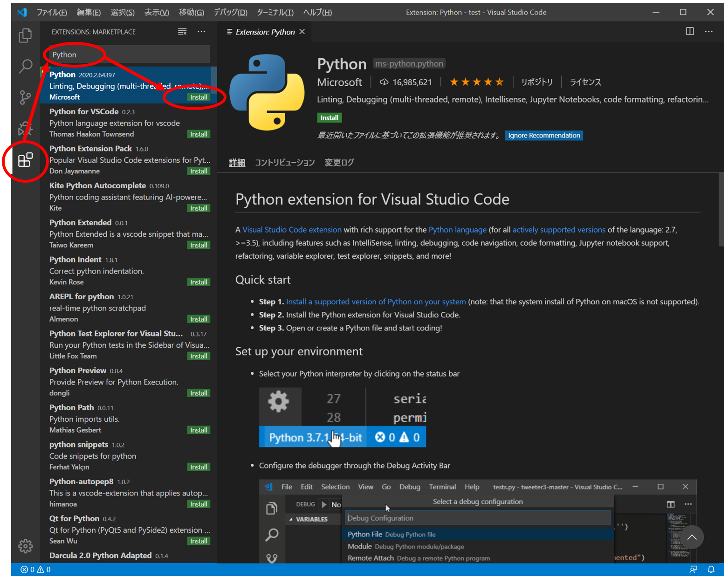
Task: Install Python-autopep8 extension
Action: (199, 504)
